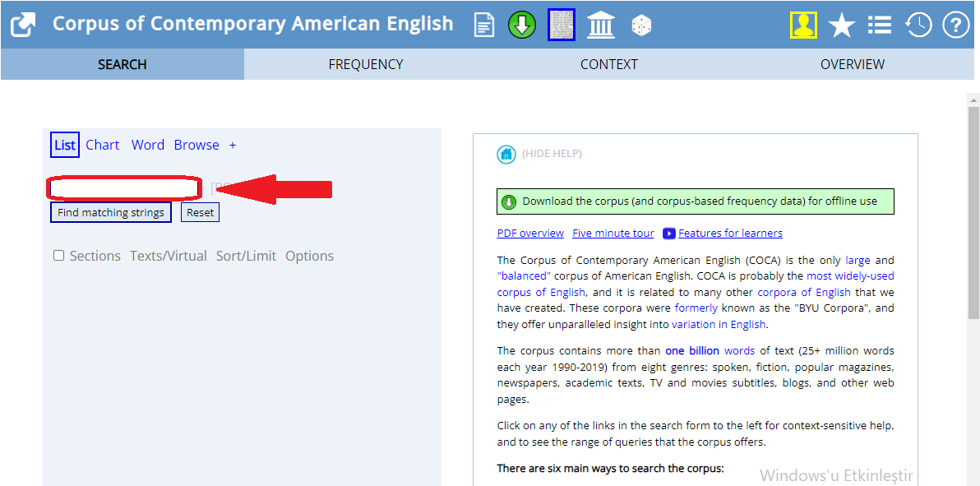
Task: Open the Five minute tour link
Action: coord(613,234)
